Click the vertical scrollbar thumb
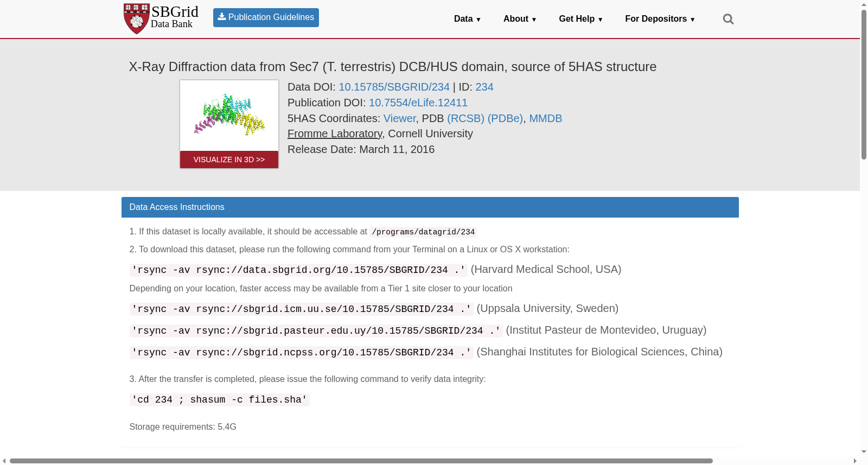This screenshot has width=868, height=465. click(864, 84)
